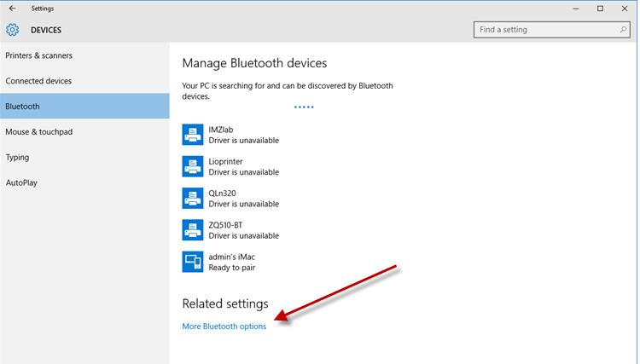This screenshot has width=640, height=364.
Task: Select the ZQ510-BT device name
Action: [x=225, y=224]
